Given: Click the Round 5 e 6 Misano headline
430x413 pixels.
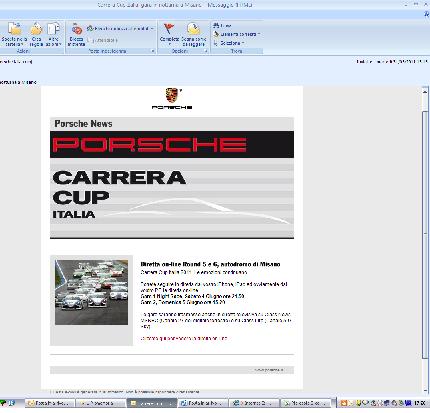Looking at the screenshot, I should (x=210, y=264).
